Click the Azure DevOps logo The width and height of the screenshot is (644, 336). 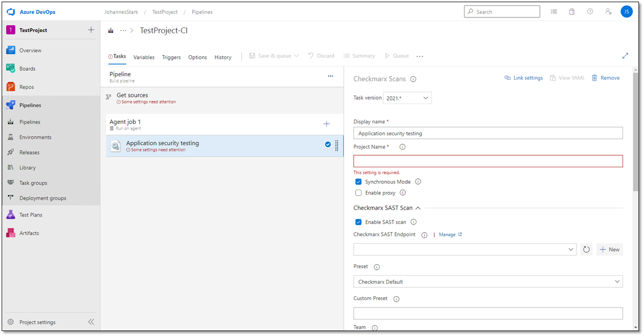(x=11, y=11)
